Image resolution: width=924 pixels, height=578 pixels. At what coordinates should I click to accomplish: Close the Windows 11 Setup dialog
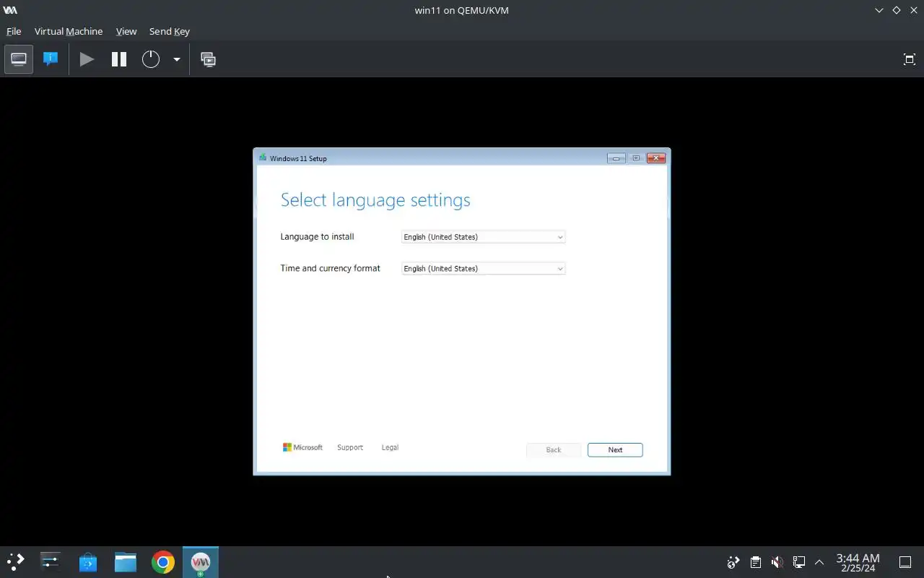click(x=656, y=158)
